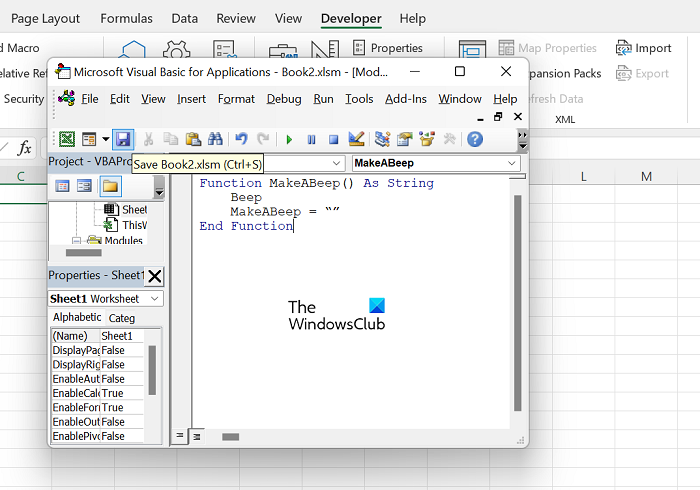Open VBA Help question mark icon

tap(475, 140)
